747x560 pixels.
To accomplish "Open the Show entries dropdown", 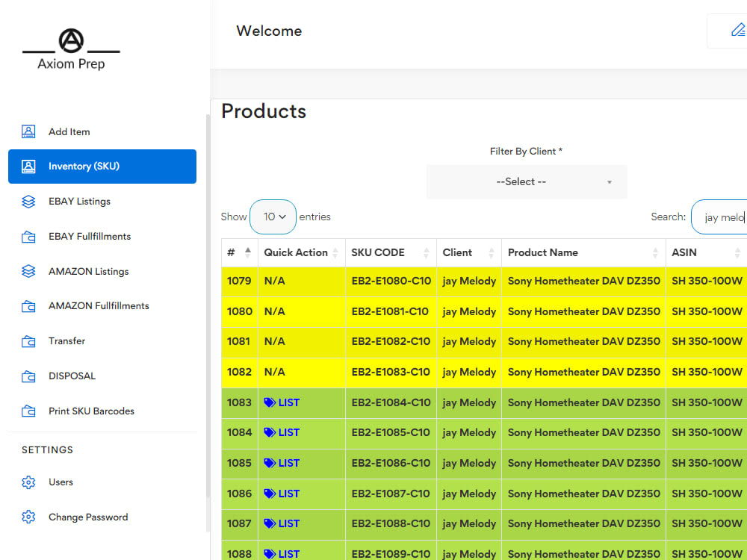I will (x=273, y=217).
